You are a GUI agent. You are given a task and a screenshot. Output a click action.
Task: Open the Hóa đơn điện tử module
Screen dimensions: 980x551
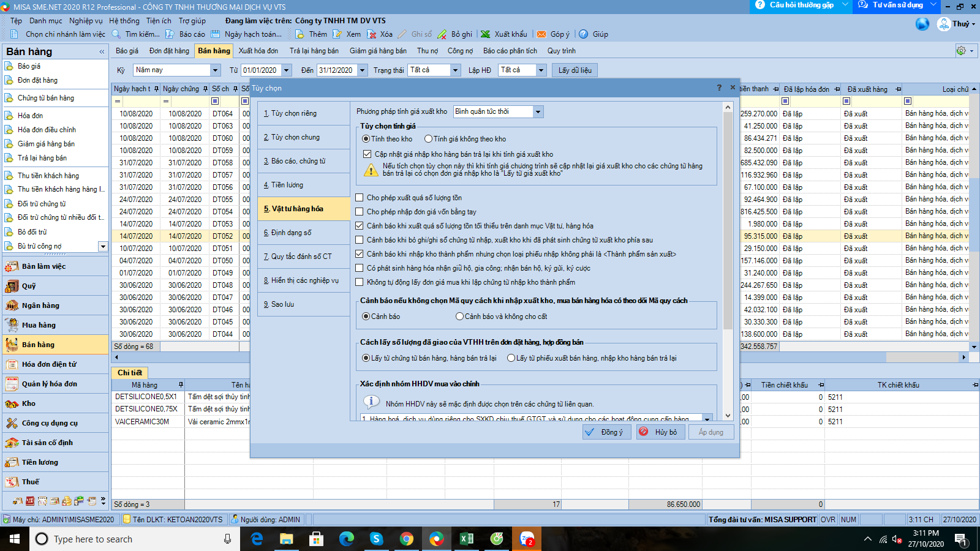(55, 364)
